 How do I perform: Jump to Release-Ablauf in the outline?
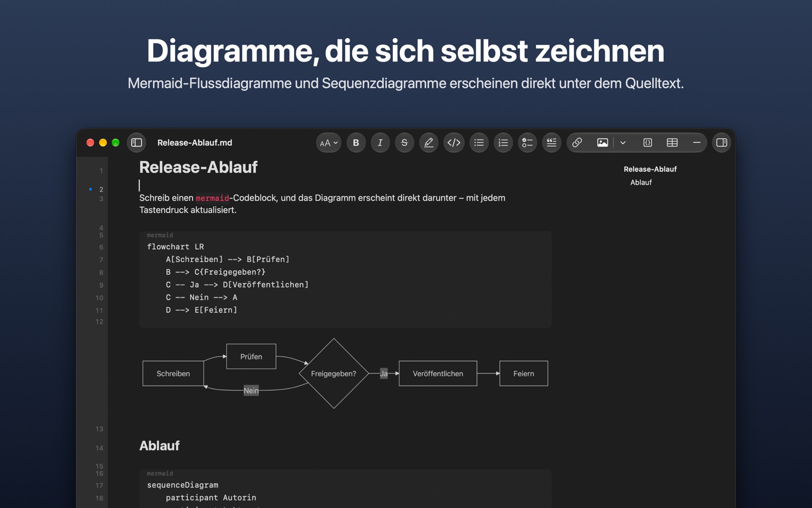point(650,169)
